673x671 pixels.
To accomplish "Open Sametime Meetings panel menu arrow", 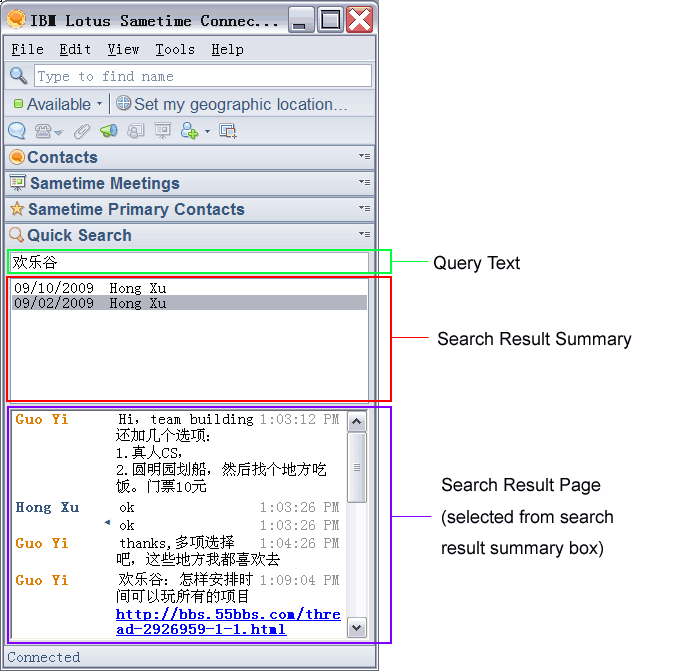I will pyautogui.click(x=364, y=182).
